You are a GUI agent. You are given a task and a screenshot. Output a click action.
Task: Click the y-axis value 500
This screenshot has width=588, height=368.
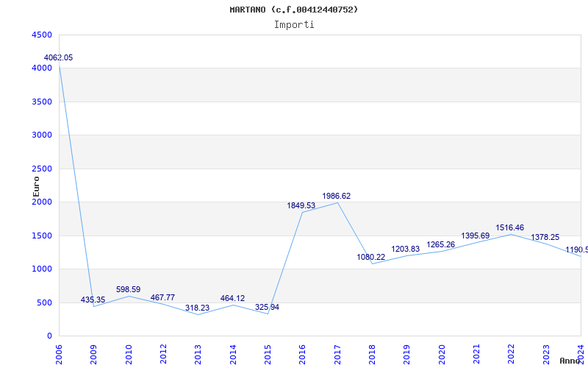(44, 302)
